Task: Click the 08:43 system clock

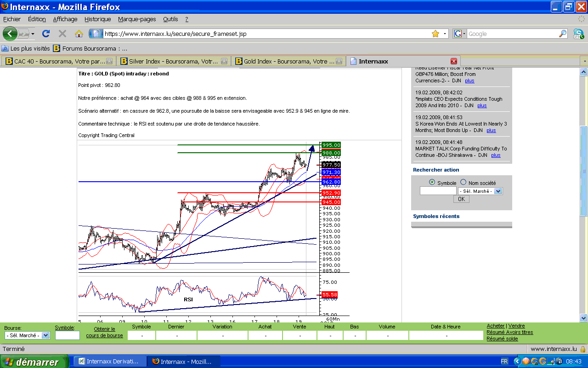Action: coord(573,362)
